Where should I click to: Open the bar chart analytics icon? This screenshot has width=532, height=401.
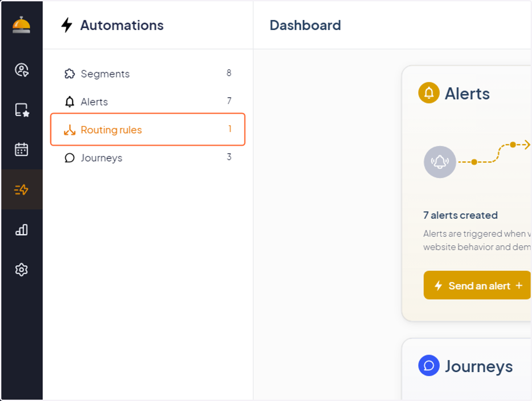tap(21, 230)
